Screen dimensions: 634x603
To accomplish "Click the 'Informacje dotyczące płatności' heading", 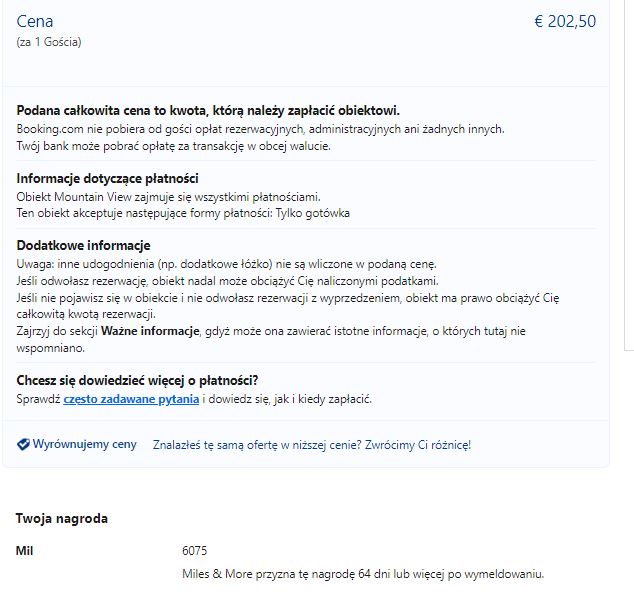I will click(x=108, y=178).
